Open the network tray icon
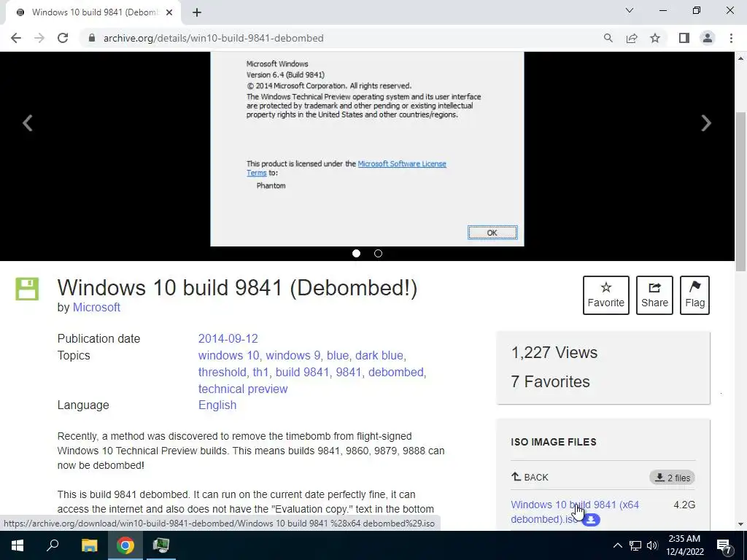The image size is (747, 560). [x=635, y=545]
